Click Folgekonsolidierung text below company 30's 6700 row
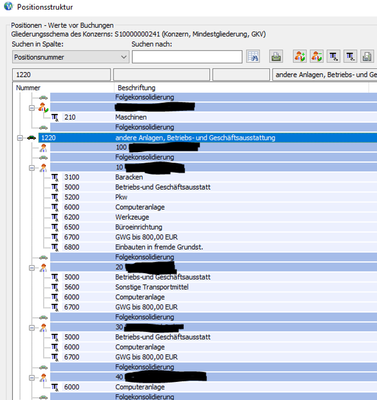377x400 pixels. [145, 367]
